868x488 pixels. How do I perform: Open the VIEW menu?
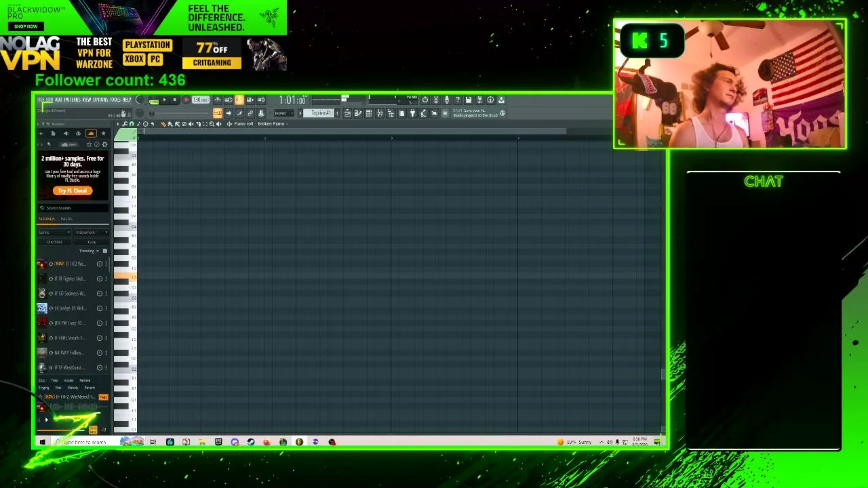(x=87, y=100)
